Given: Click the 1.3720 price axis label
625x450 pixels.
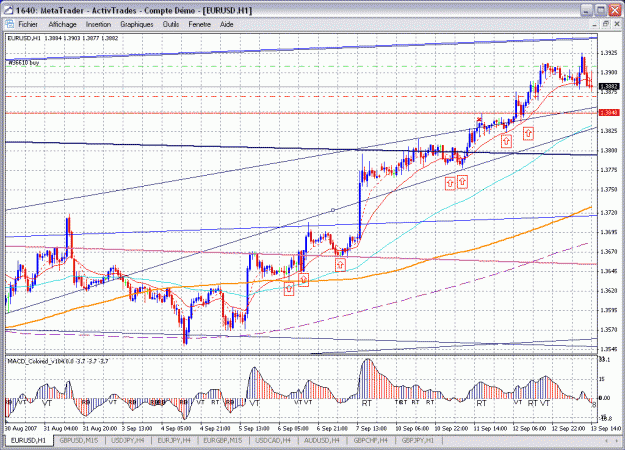Looking at the screenshot, I should pos(609,213).
